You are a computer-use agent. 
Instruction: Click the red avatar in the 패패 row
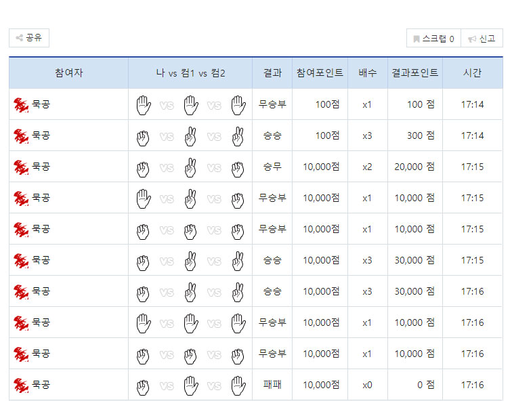coord(20,385)
